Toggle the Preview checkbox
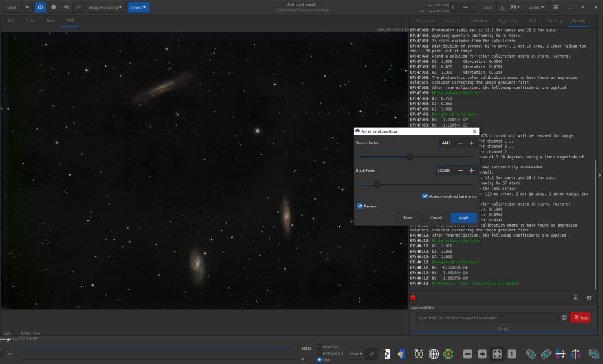This screenshot has width=603, height=364. coord(360,206)
